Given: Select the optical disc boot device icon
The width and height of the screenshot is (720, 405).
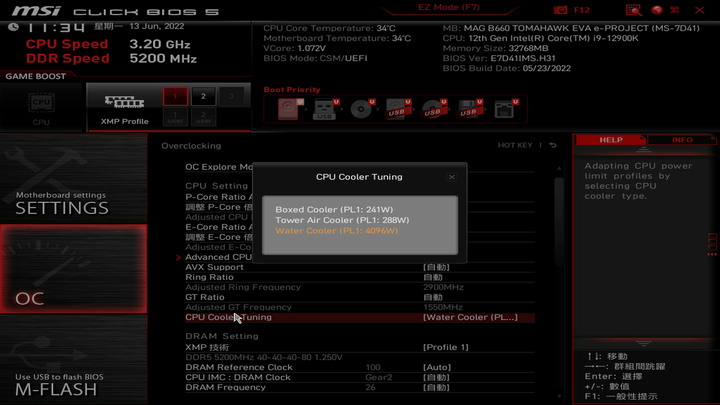Looking at the screenshot, I should (362, 109).
